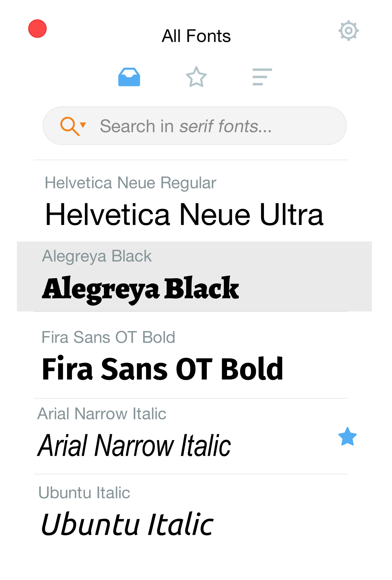Choose the Alegreya Black font preview
392x580 pixels.
coord(140,289)
